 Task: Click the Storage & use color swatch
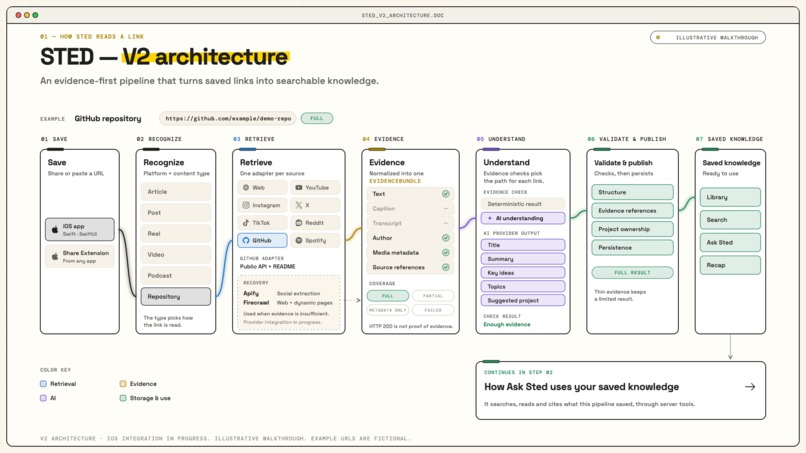coord(123,398)
